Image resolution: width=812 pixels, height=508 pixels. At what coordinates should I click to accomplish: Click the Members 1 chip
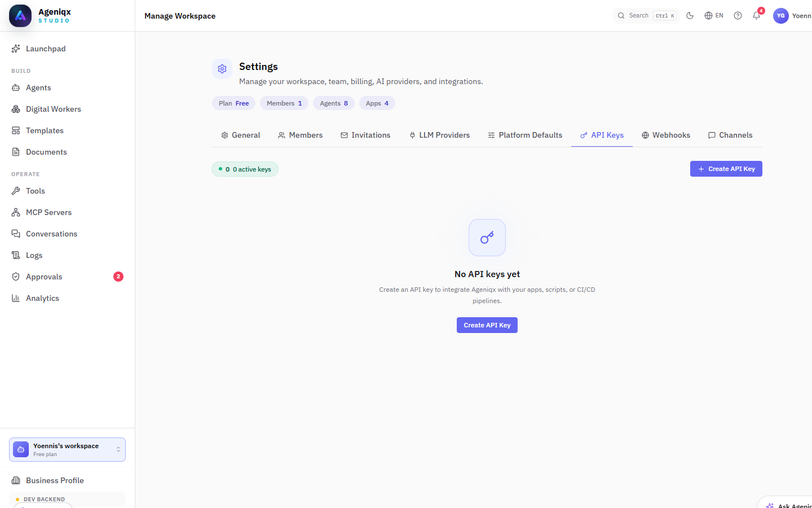[x=284, y=103]
